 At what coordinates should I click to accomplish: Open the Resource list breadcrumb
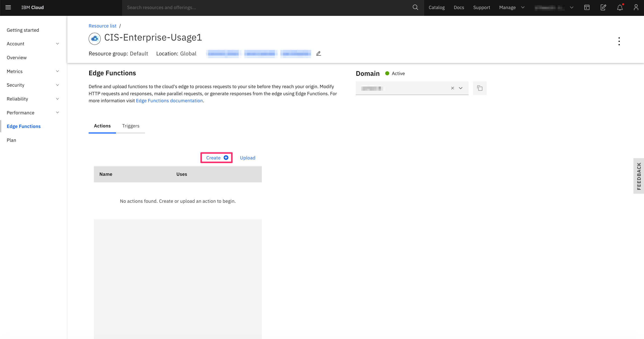click(102, 26)
